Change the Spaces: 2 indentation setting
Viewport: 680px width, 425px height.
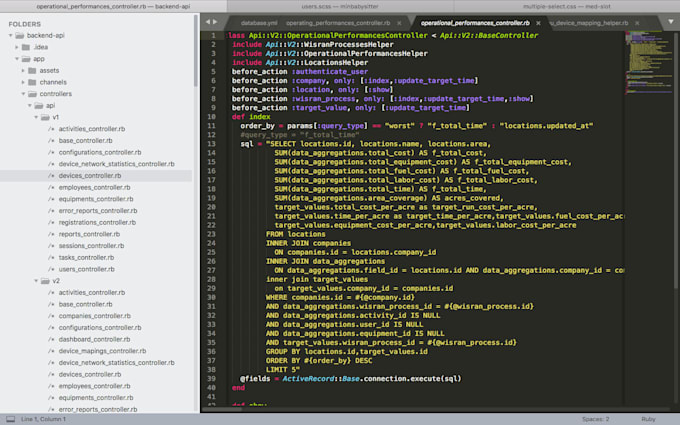595,418
